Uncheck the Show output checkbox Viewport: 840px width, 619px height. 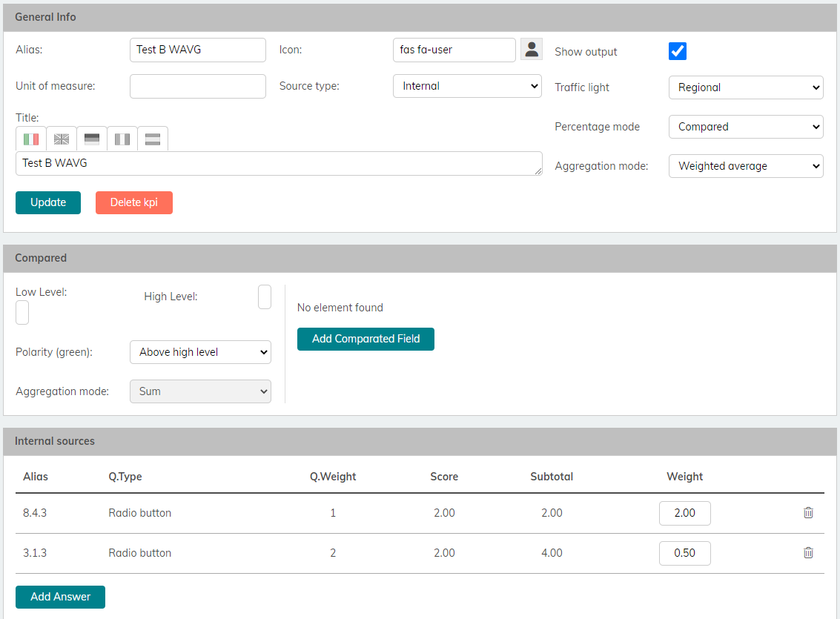(678, 51)
